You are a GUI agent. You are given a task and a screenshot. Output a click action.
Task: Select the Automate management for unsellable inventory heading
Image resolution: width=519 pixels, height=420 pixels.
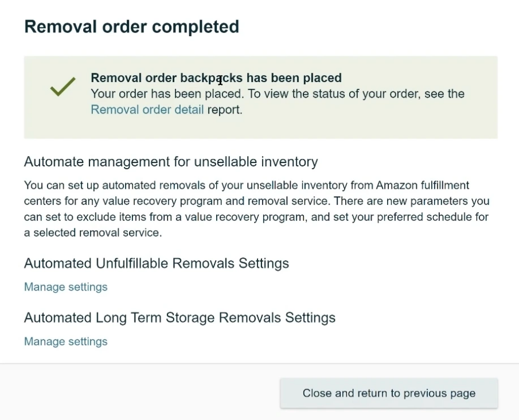[x=170, y=161]
